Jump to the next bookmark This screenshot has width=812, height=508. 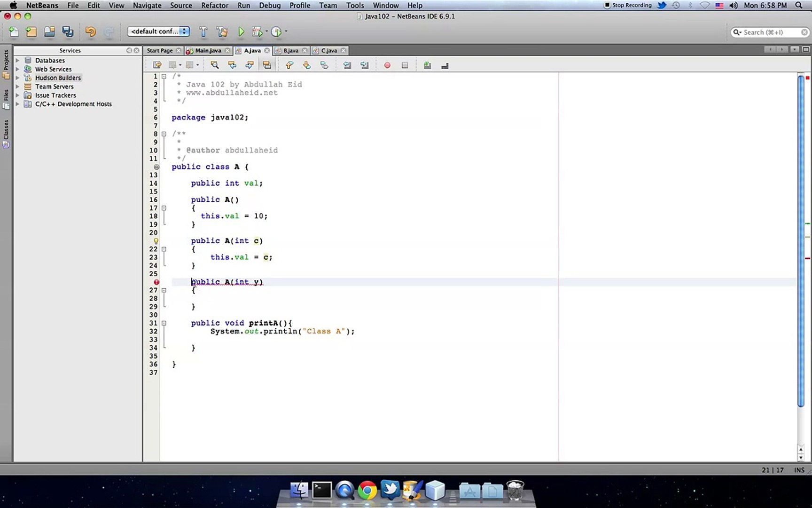point(306,65)
